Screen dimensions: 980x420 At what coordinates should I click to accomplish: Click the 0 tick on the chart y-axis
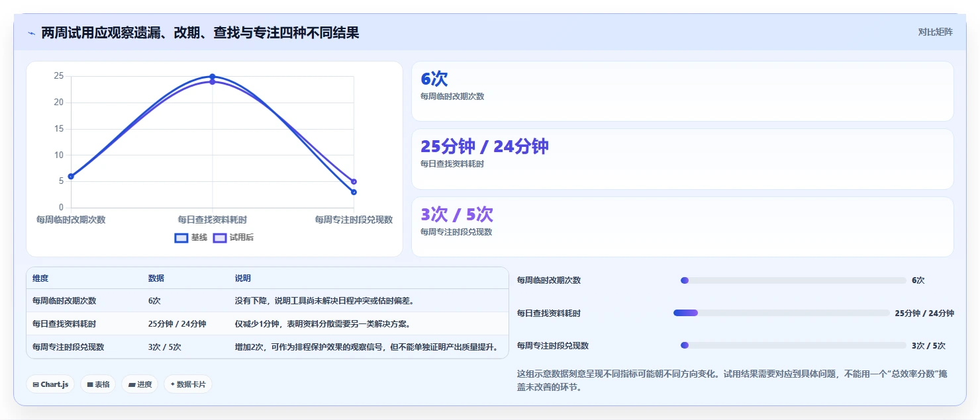(x=62, y=207)
